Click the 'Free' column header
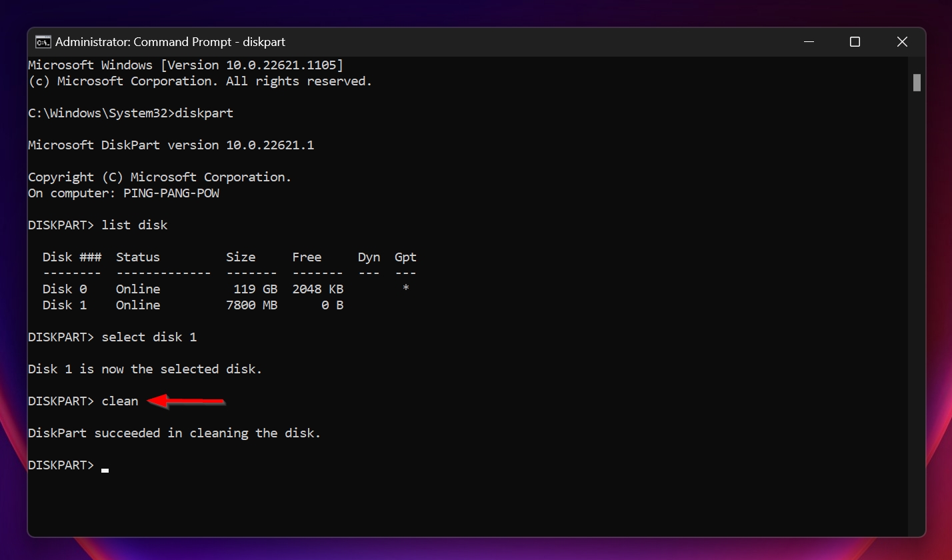Viewport: 952px width, 560px height. click(x=307, y=257)
